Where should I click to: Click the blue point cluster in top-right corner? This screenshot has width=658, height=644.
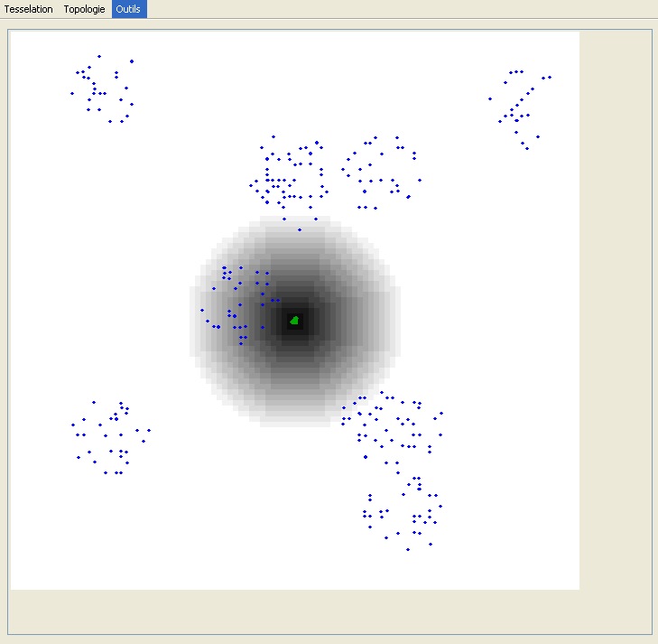click(518, 107)
